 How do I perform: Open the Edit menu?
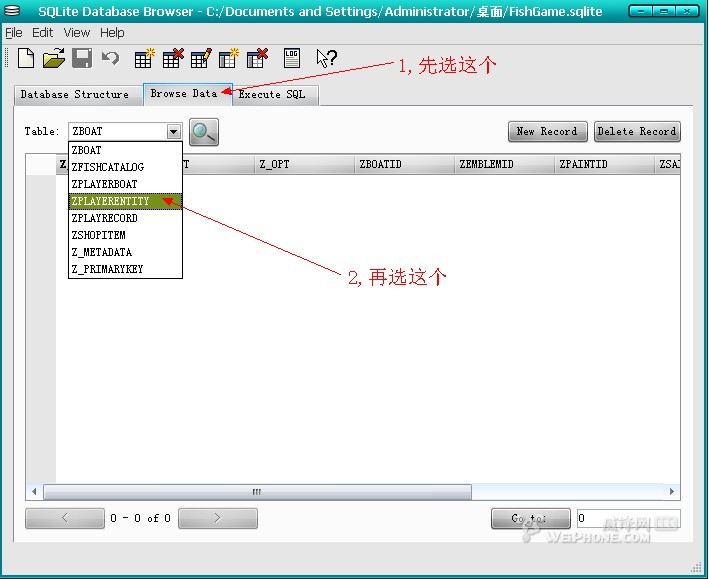(x=42, y=33)
